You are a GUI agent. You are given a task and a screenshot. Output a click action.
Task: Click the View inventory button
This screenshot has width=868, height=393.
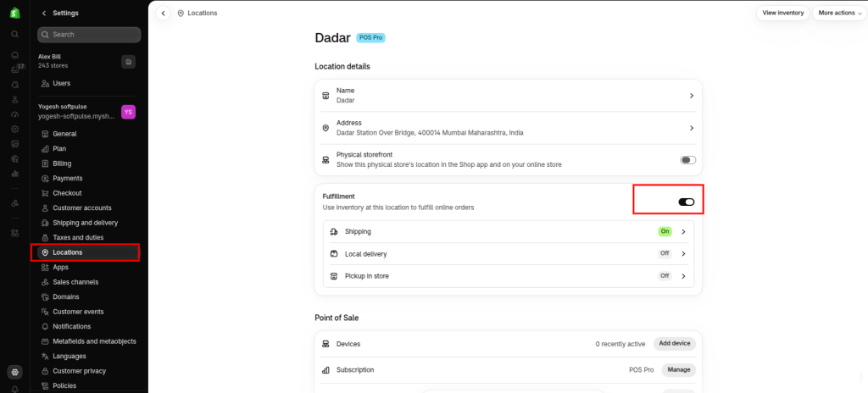point(782,13)
